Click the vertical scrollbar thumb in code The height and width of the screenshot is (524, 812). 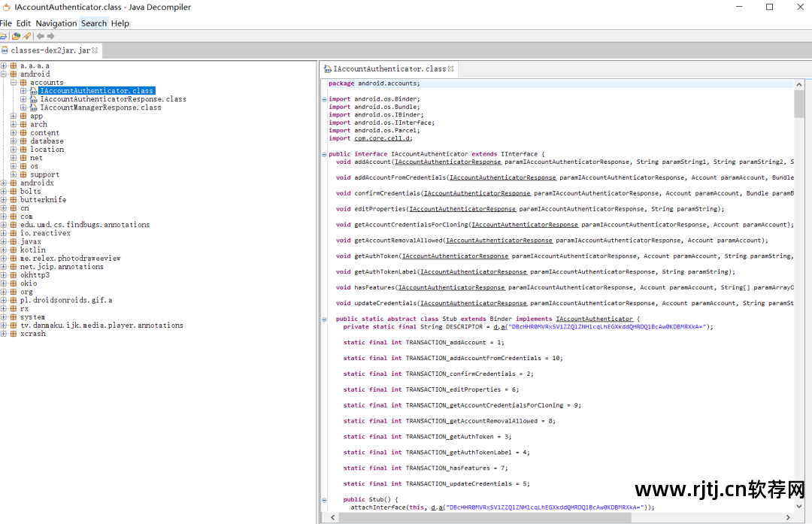(799, 104)
